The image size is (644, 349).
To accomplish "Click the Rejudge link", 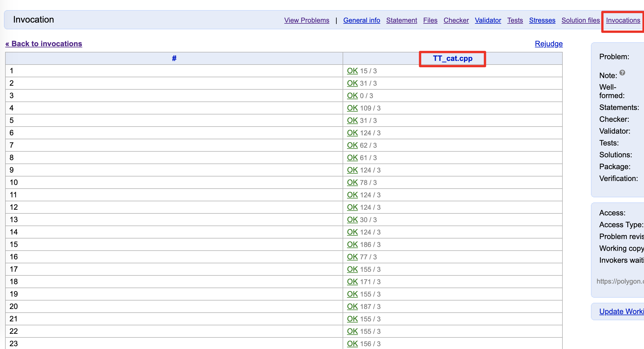I will (549, 44).
